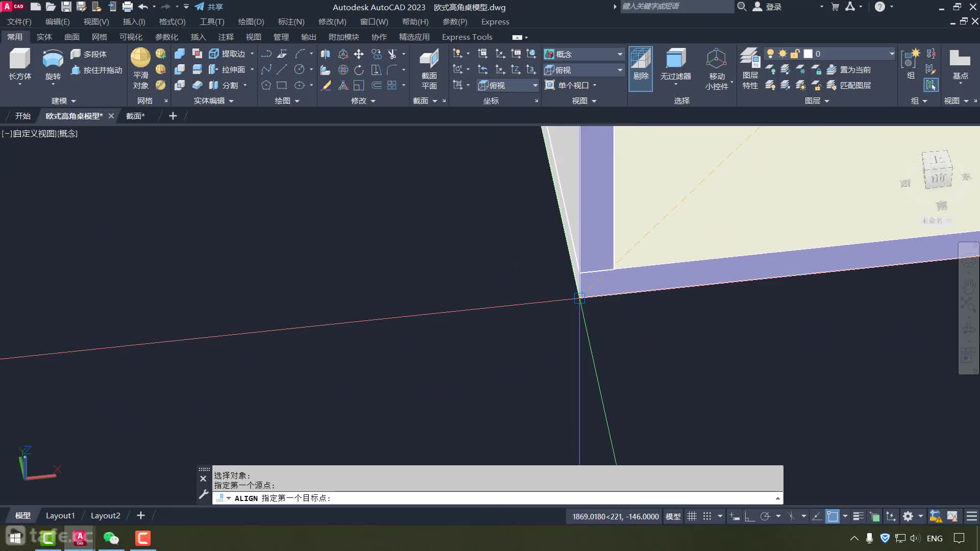
Task: Click the Section Plane (截面平面) tool
Action: [x=429, y=69]
